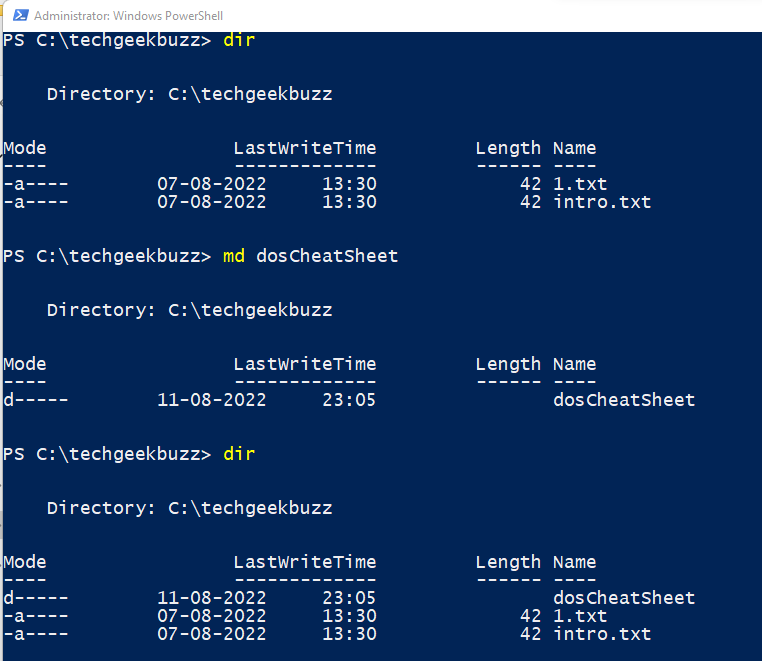This screenshot has width=762, height=661.
Task: Click dosCheatSheet in the final directory listing
Action: [x=624, y=598]
